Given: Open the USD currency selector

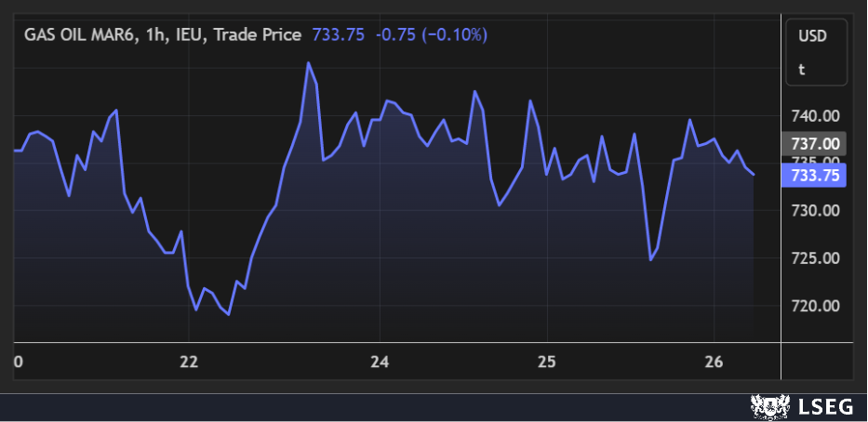Looking at the screenshot, I should 812,35.
